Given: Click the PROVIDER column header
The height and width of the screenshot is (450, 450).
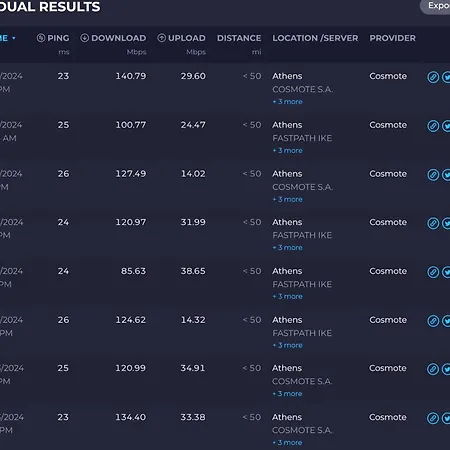Looking at the screenshot, I should click(392, 38).
